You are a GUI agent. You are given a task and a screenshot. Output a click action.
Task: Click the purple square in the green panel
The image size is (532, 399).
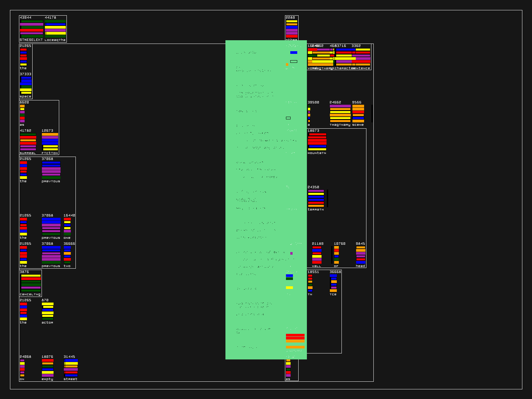point(292,253)
